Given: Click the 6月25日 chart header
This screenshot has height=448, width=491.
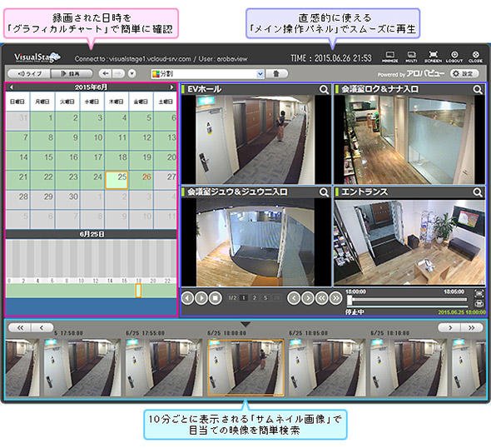Looking at the screenshot, I should tap(91, 234).
